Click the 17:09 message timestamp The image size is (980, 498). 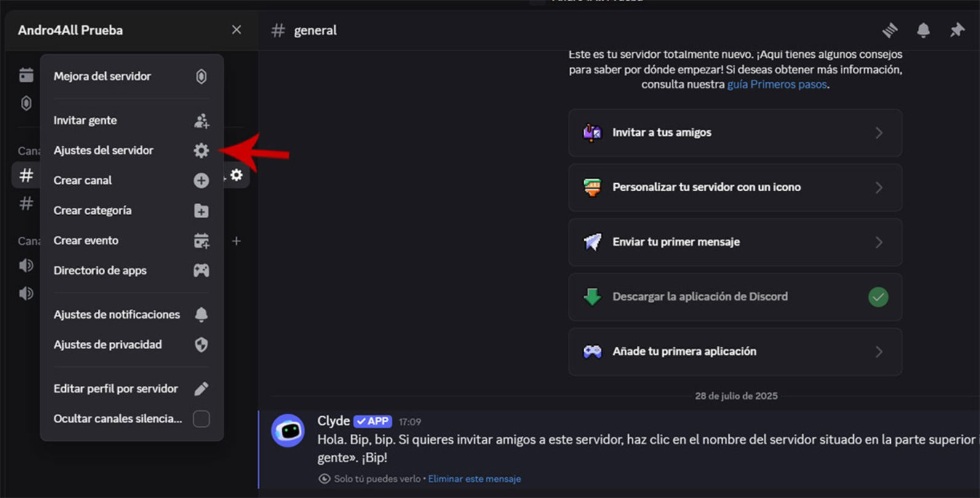point(410,422)
